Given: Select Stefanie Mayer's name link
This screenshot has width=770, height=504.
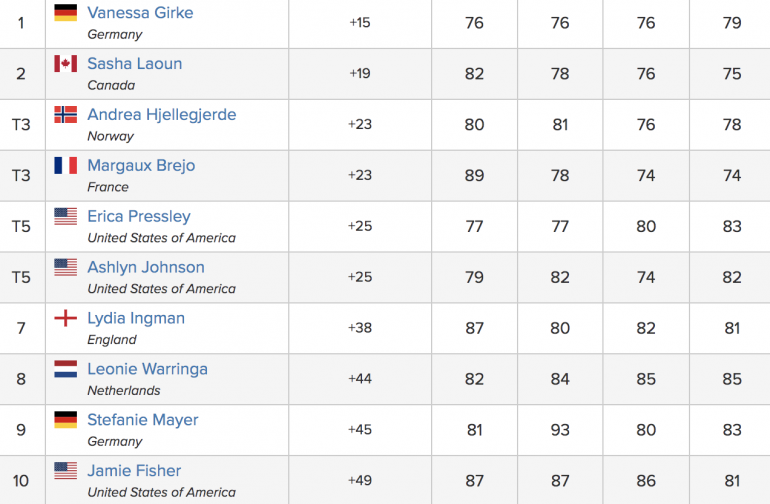Looking at the screenshot, I should 143,420.
